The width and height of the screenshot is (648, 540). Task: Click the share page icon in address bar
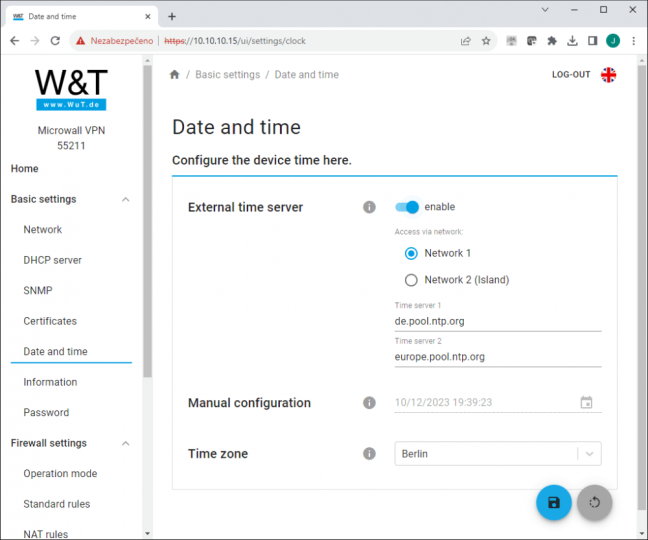pyautogui.click(x=466, y=40)
